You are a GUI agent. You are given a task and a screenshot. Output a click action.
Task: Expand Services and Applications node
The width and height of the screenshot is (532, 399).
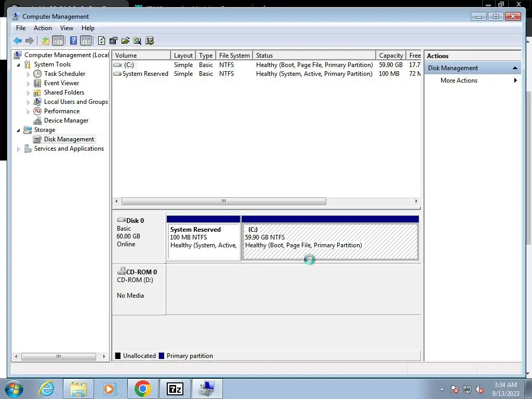[x=18, y=149]
